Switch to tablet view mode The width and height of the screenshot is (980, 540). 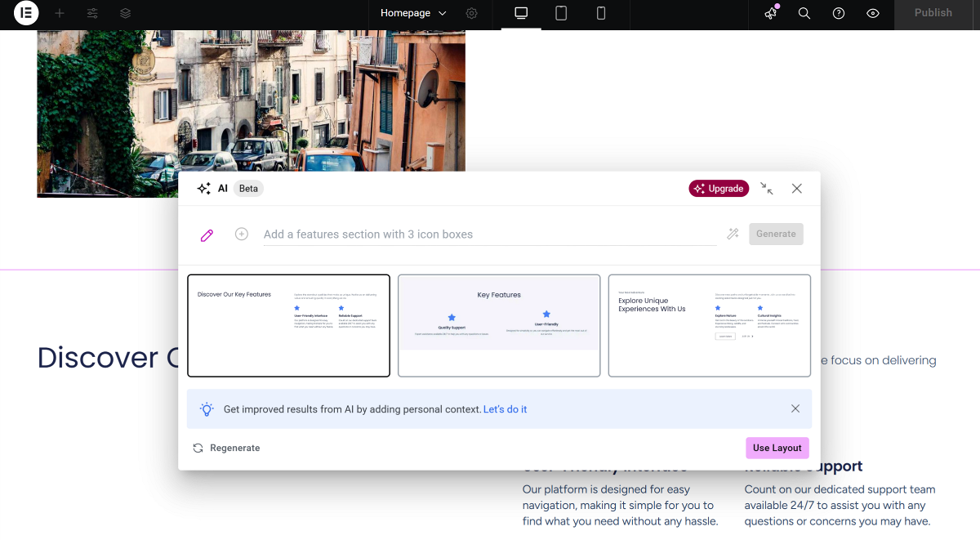click(561, 13)
